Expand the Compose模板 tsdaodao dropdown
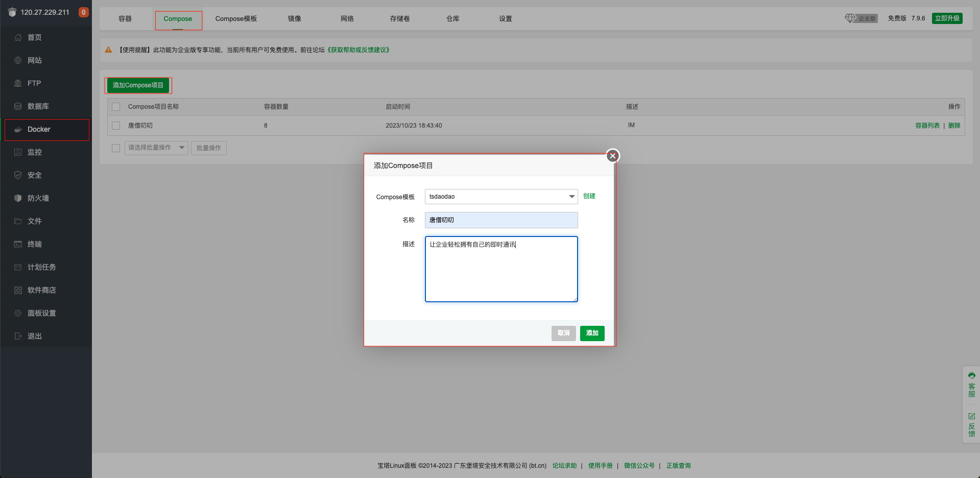980x478 pixels. click(x=501, y=197)
